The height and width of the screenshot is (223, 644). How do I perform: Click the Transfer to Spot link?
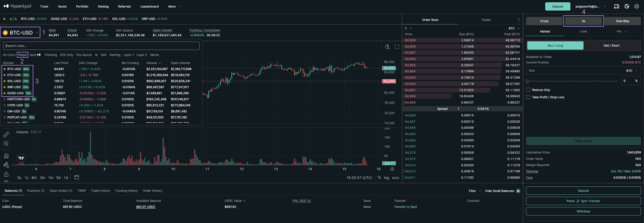(x=405, y=207)
